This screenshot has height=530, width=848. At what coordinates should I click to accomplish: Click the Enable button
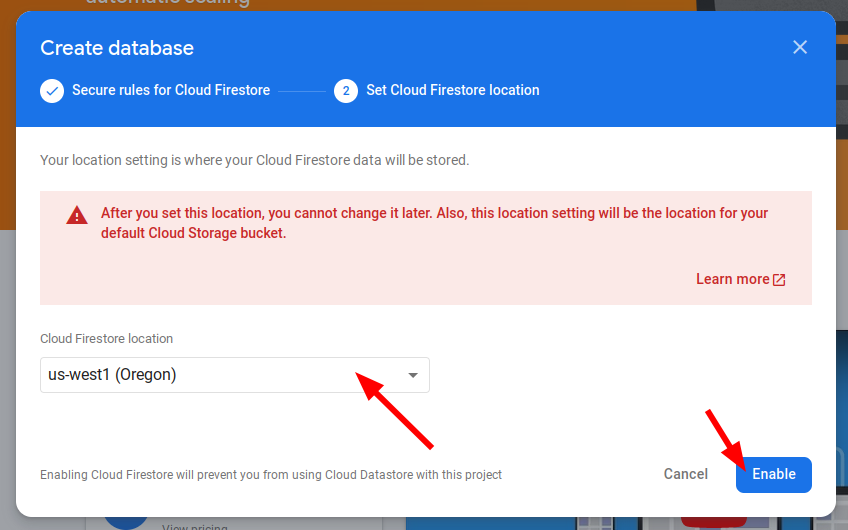(x=773, y=474)
